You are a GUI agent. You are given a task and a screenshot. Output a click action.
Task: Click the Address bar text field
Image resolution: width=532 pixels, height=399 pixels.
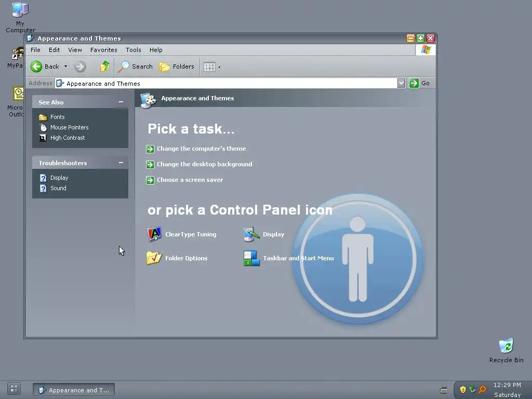coord(226,84)
